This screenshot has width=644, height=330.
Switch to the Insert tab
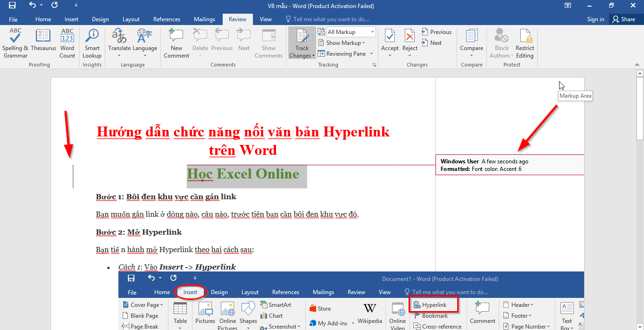(x=72, y=19)
